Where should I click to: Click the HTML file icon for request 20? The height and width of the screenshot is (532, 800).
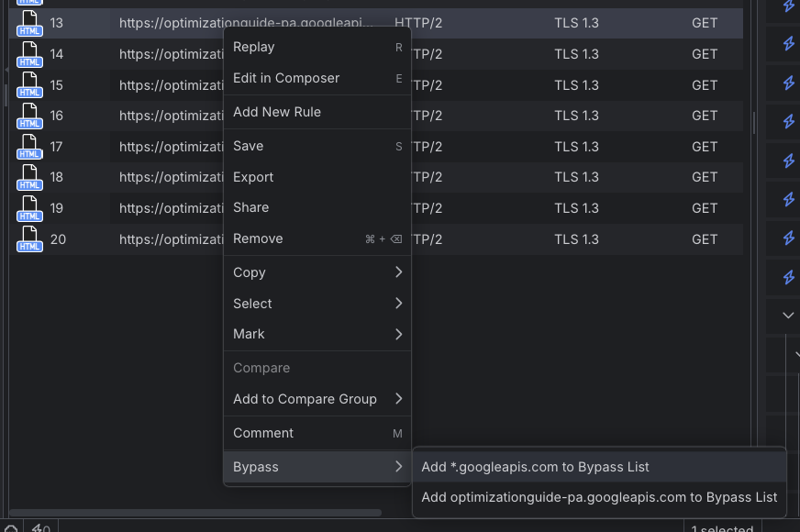29,239
